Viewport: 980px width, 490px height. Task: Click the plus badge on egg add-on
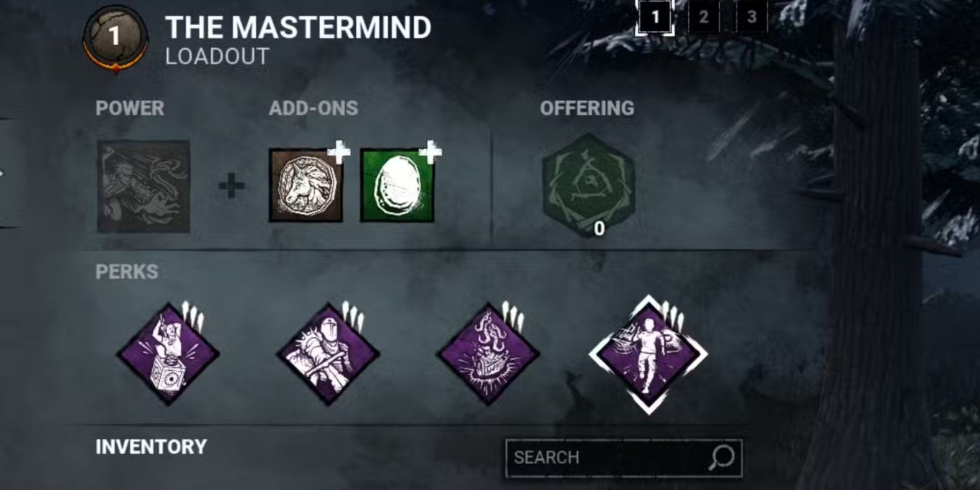point(430,152)
